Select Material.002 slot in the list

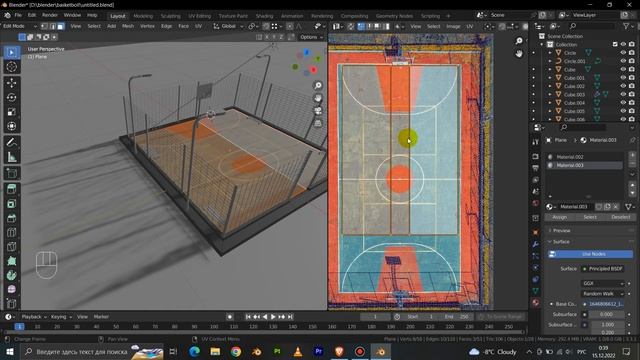click(584, 157)
